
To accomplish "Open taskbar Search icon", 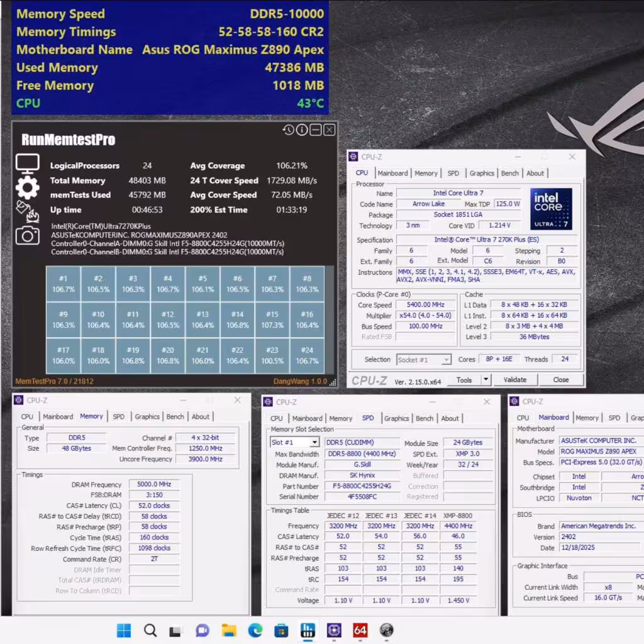I will point(150,630).
